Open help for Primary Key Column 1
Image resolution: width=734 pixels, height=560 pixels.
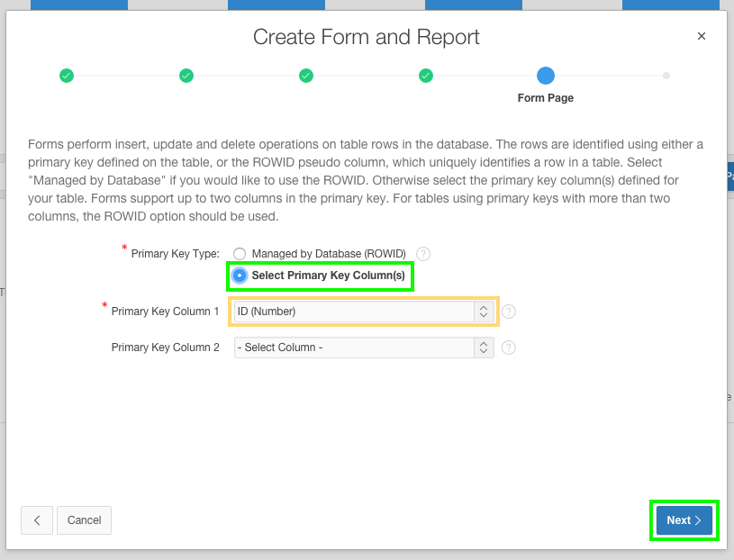(x=509, y=311)
